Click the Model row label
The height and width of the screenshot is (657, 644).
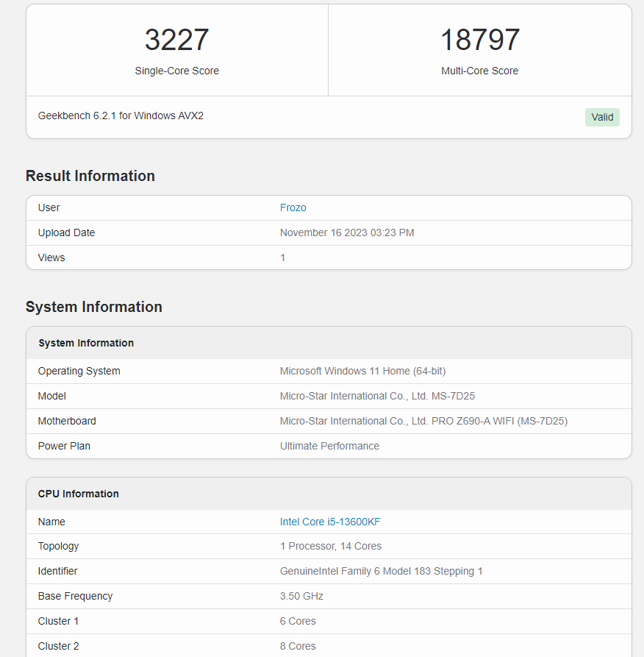[x=51, y=396]
